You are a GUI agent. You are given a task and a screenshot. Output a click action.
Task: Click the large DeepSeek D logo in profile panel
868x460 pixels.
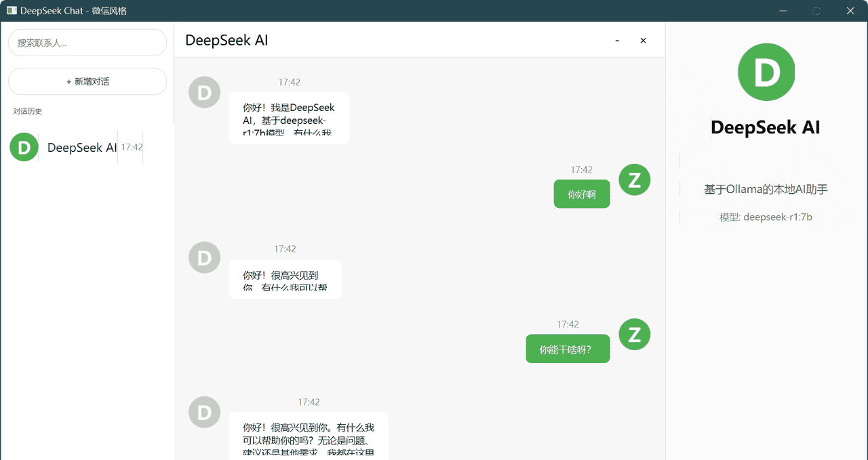(766, 72)
